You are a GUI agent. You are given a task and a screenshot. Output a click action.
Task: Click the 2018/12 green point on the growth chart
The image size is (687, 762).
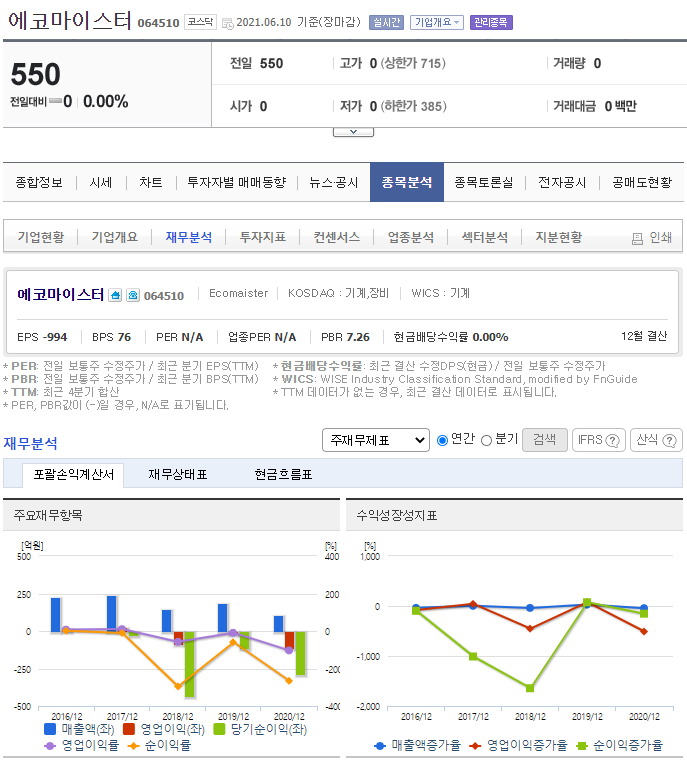[x=530, y=688]
